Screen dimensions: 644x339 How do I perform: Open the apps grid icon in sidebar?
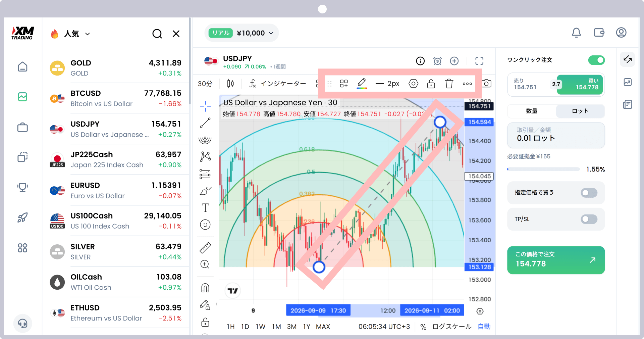[x=22, y=248]
